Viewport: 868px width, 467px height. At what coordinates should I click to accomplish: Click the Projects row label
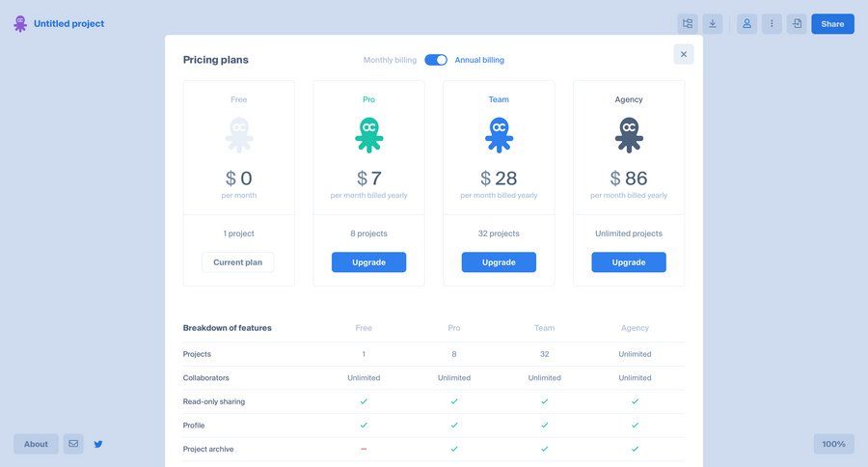coord(197,354)
